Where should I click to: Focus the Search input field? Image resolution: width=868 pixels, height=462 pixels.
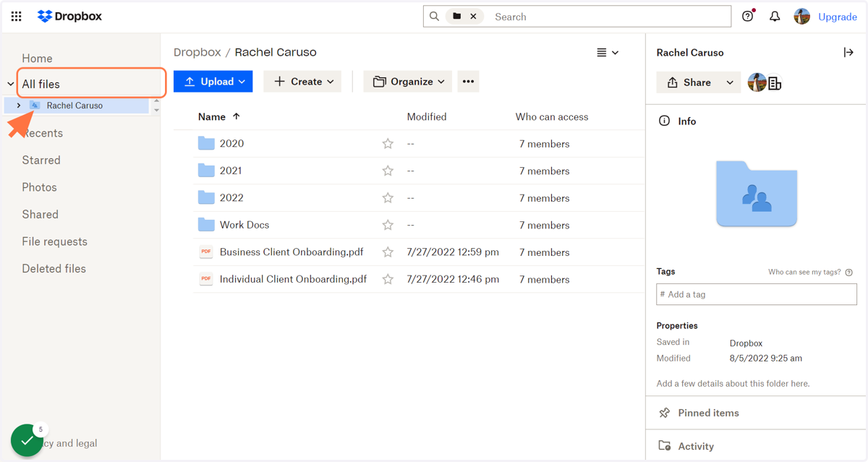click(610, 17)
